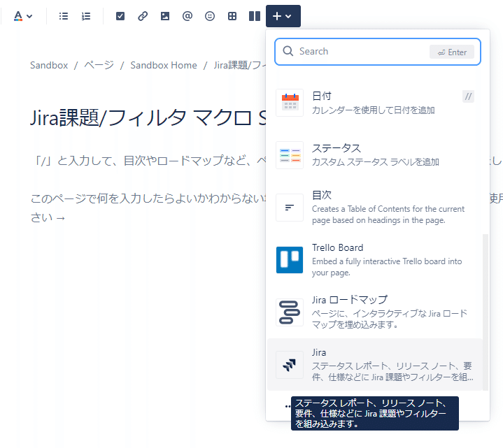Click the 「/」と入力して placeholder text
Viewport: 503px width, 448px height.
[150, 160]
